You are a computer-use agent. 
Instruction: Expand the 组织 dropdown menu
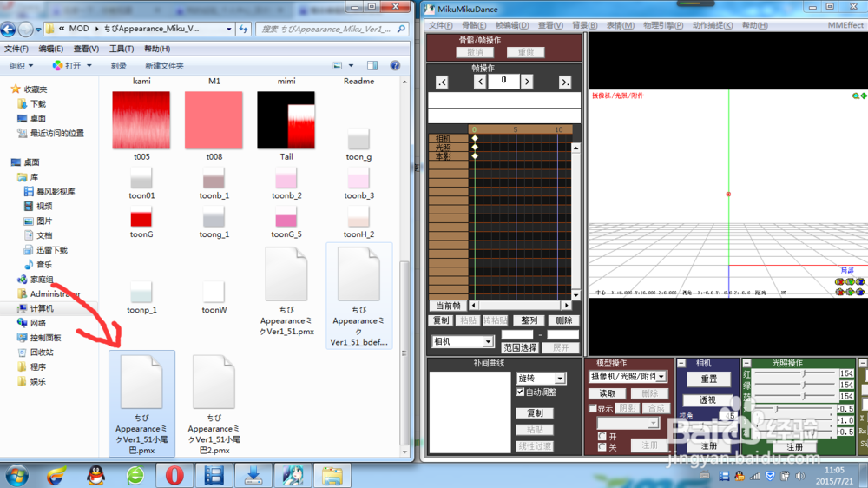pyautogui.click(x=22, y=65)
